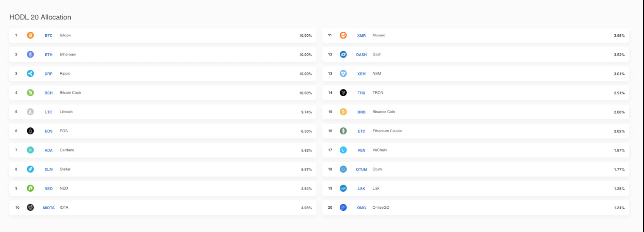644x232 pixels.
Task: Click the Litecoin coin icon
Action: coord(30,112)
